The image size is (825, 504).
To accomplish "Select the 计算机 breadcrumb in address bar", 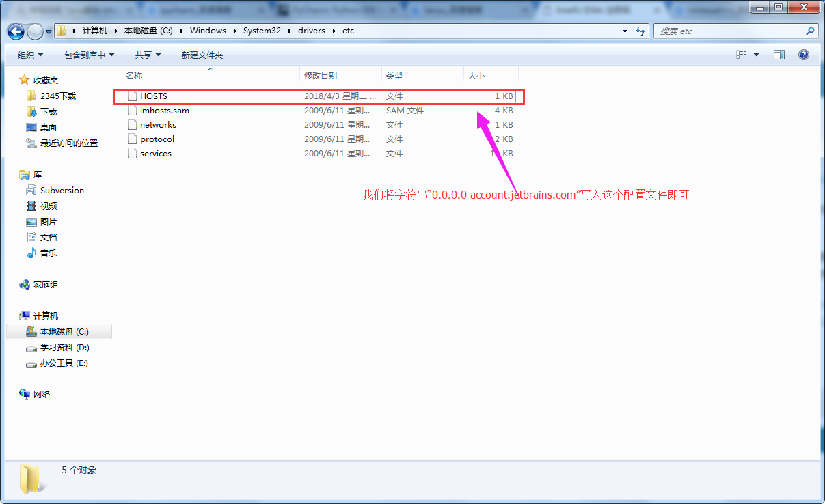I will [x=95, y=31].
